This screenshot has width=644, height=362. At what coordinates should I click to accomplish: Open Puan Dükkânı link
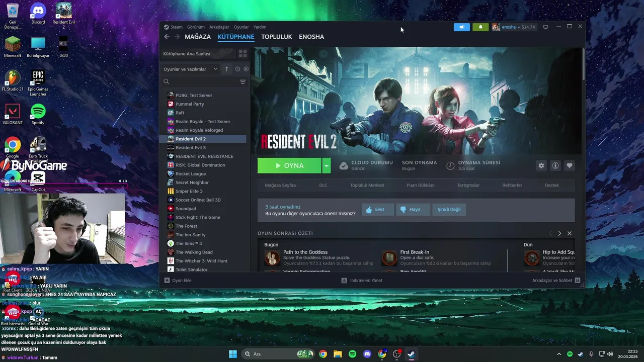click(x=421, y=185)
